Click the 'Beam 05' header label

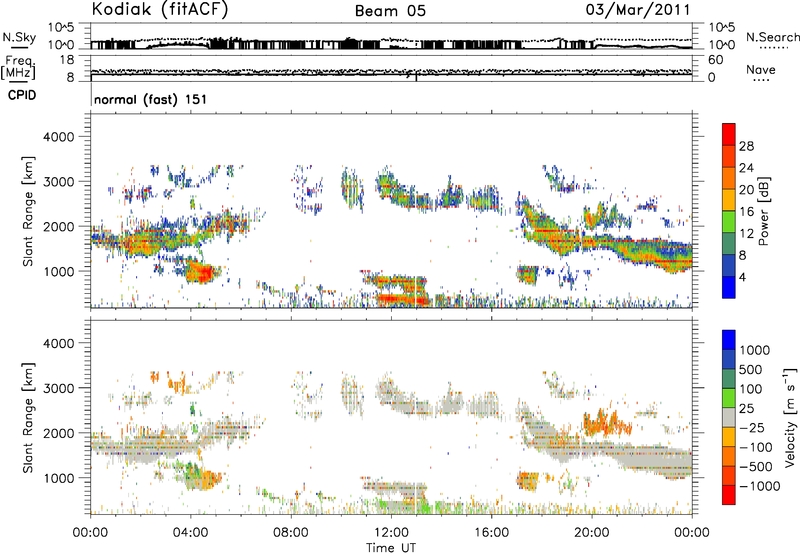pos(390,11)
